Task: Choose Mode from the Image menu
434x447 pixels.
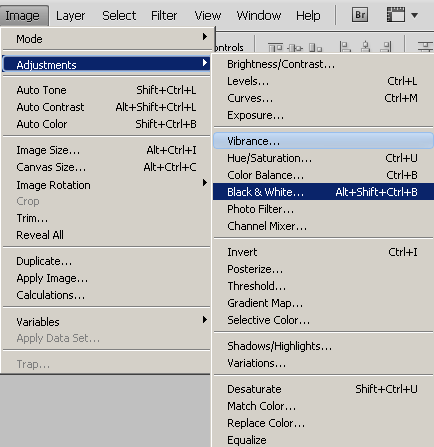Action: pos(106,39)
